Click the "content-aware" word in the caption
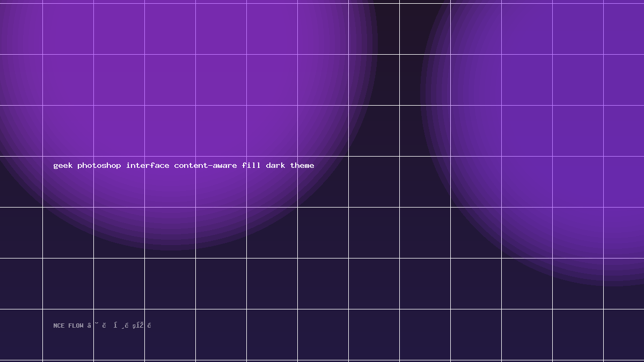 [206, 165]
